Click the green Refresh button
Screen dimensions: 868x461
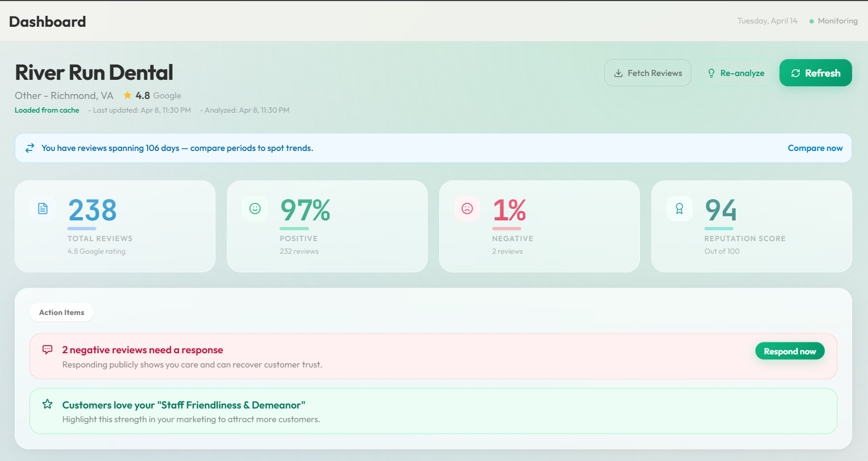click(x=815, y=73)
